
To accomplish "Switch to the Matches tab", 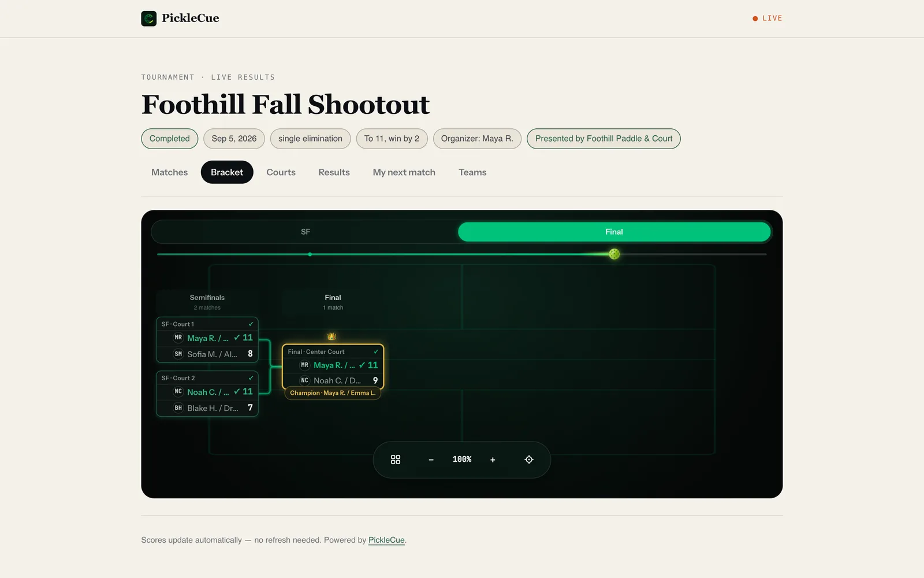I will click(x=169, y=172).
